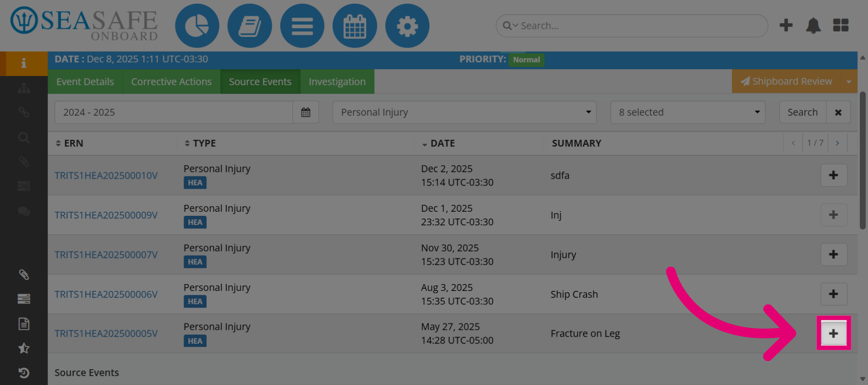Open the magnifier sidebar icon
868x385 pixels.
click(x=24, y=138)
